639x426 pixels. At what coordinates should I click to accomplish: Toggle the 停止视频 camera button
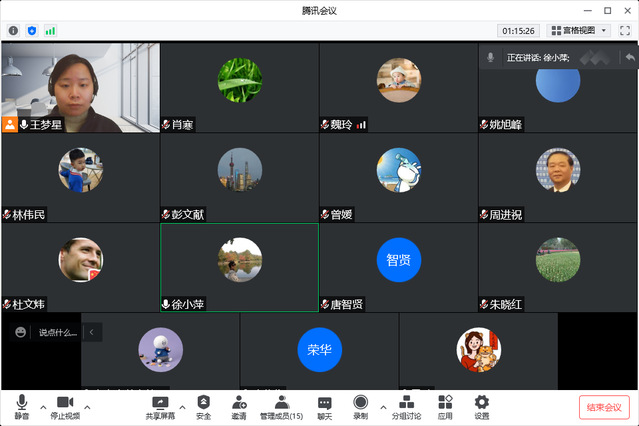pyautogui.click(x=66, y=405)
